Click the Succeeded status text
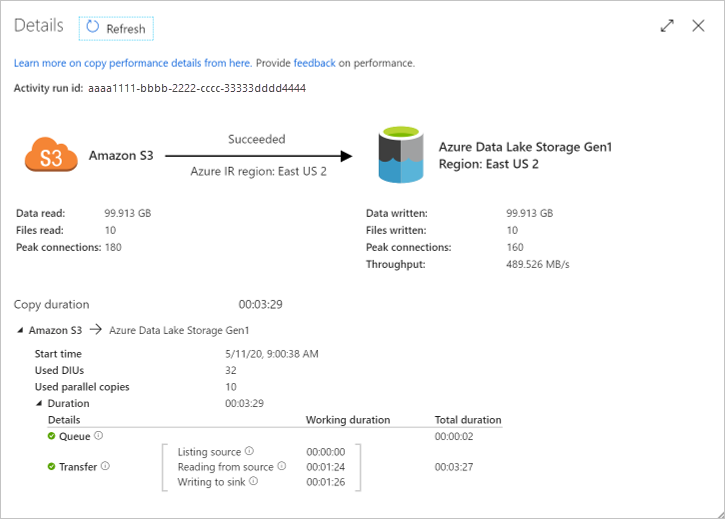Image resolution: width=725 pixels, height=519 pixels. [x=257, y=139]
